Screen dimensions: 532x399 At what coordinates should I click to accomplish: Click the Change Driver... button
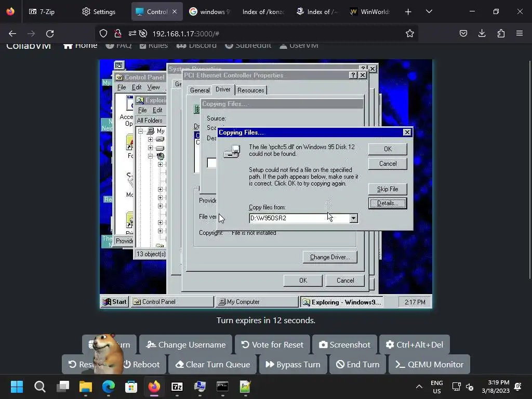pyautogui.click(x=330, y=257)
